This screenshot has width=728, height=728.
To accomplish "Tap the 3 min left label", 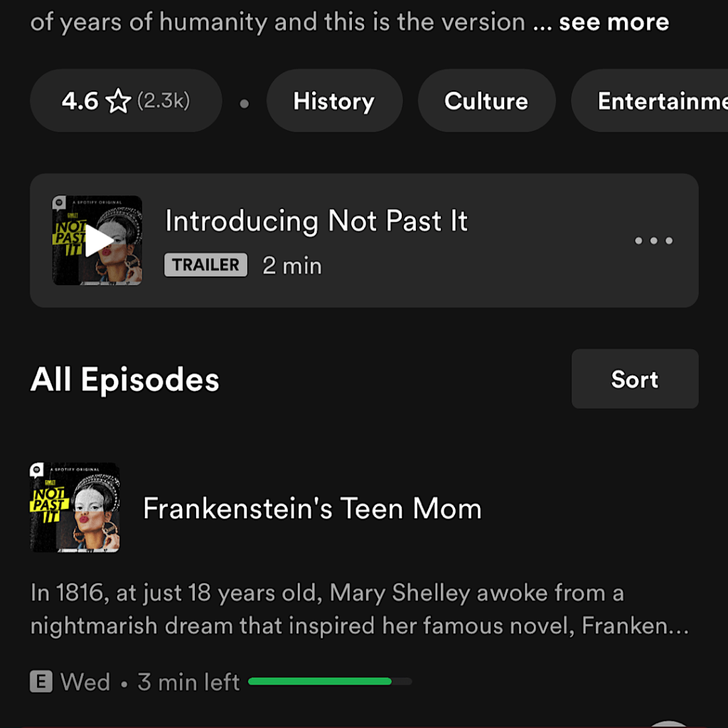I will (x=188, y=682).
